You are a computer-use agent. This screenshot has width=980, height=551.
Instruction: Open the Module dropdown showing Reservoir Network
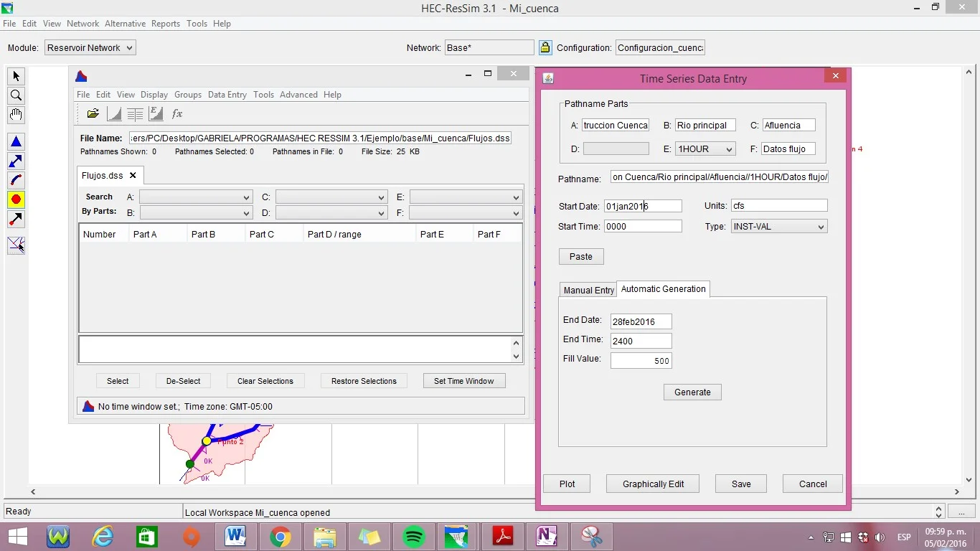point(90,47)
